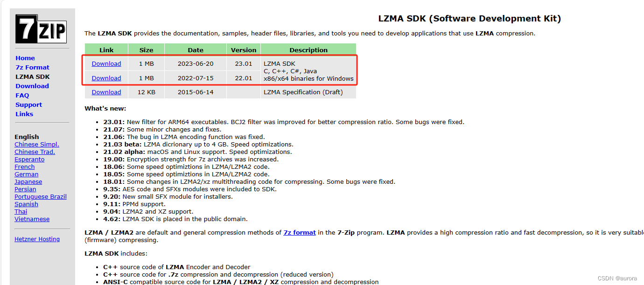Select the date 2015-06-14 cell

(196, 92)
